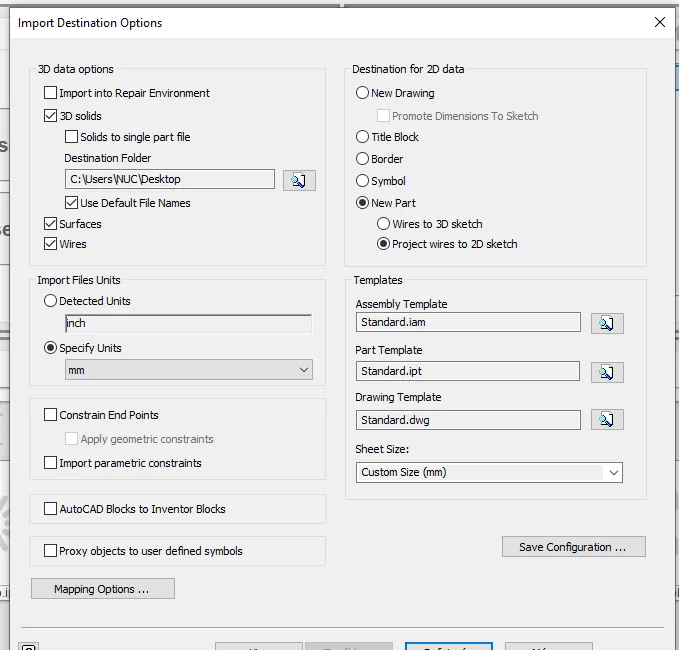Select Title Block destination

point(363,137)
